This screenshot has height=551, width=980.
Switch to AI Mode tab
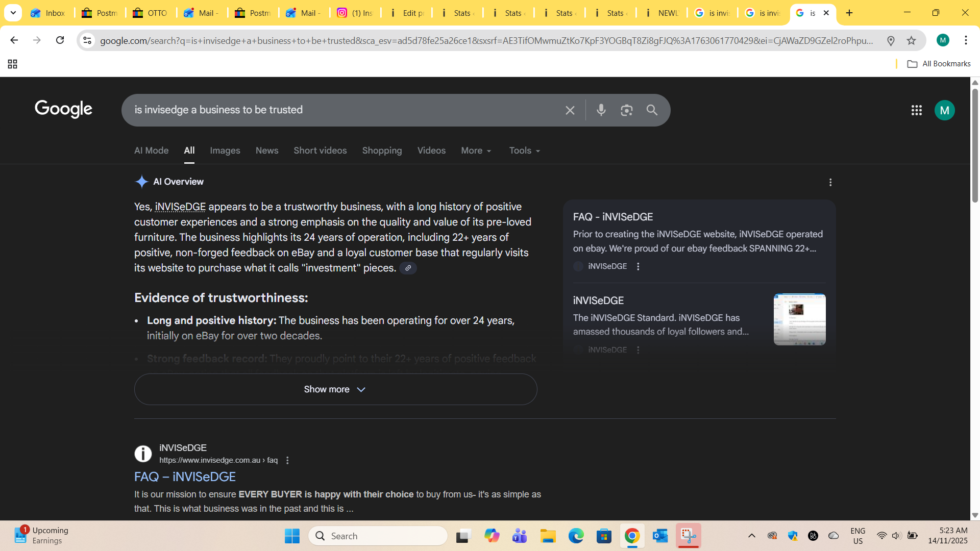(x=151, y=151)
